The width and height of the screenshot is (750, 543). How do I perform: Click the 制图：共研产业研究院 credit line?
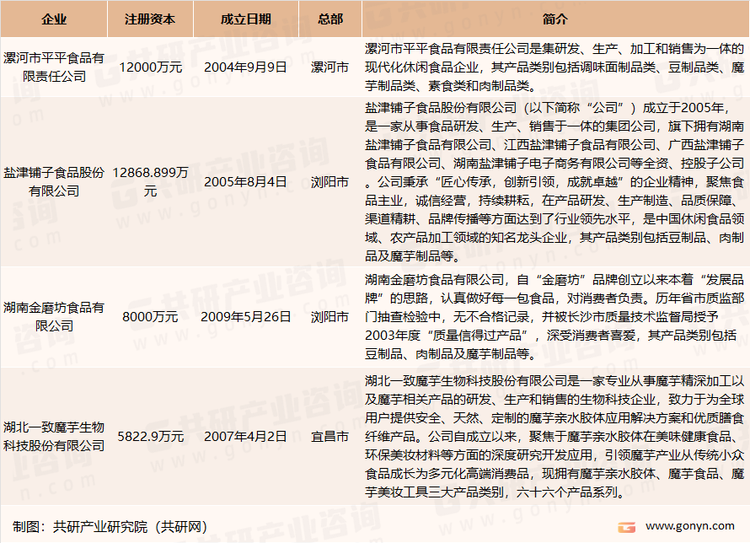click(110, 527)
